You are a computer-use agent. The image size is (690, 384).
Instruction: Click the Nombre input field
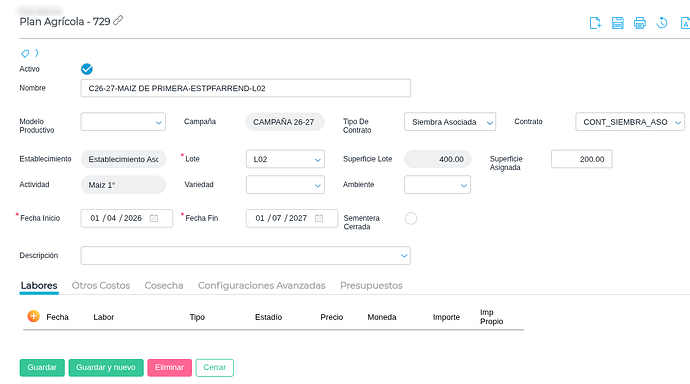click(x=246, y=88)
